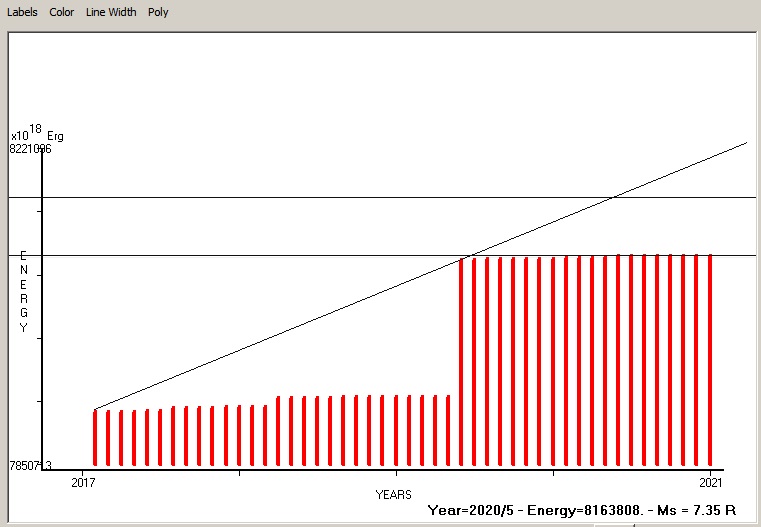The image size is (761, 527).
Task: Click the upper horizontal threshold line
Action: point(300,198)
